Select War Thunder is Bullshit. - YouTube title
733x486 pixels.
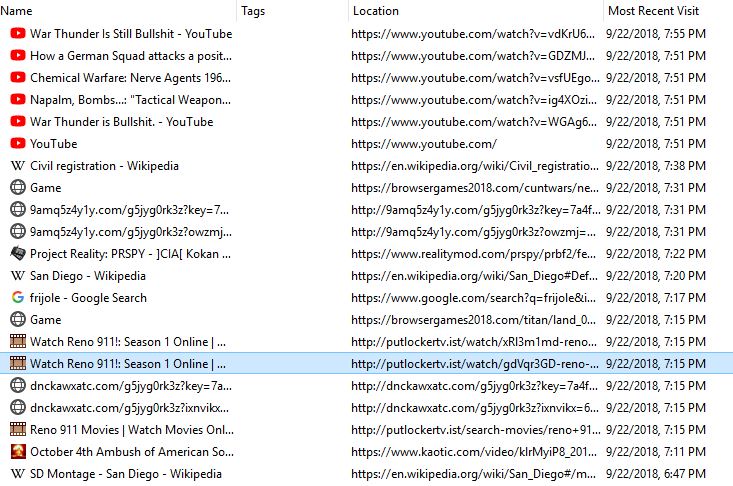tap(122, 122)
